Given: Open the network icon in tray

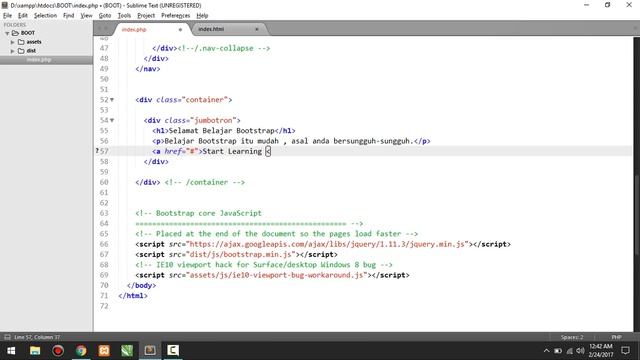Looking at the screenshot, I should [x=569, y=351].
